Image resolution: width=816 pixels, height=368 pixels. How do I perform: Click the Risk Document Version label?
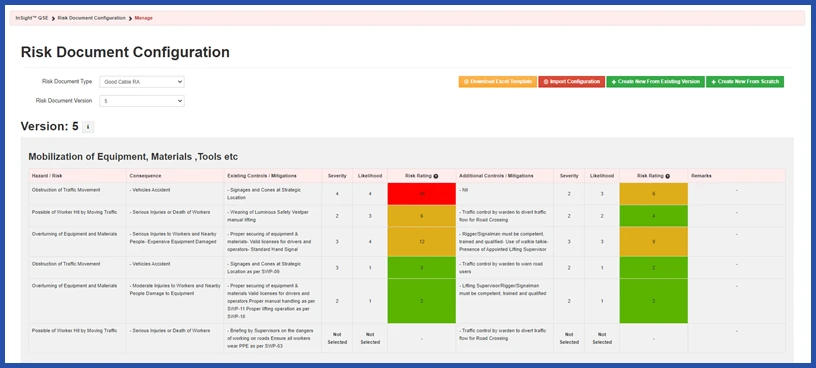pos(63,100)
